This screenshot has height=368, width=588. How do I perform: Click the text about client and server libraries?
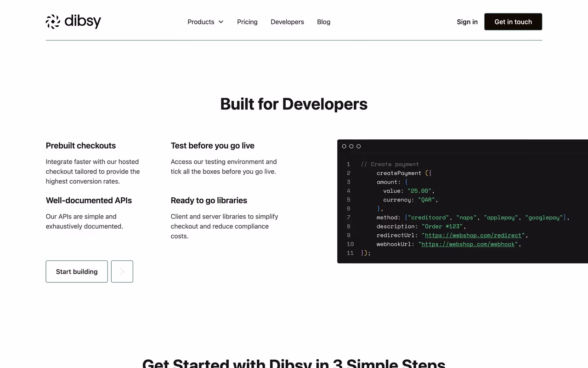[225, 226]
